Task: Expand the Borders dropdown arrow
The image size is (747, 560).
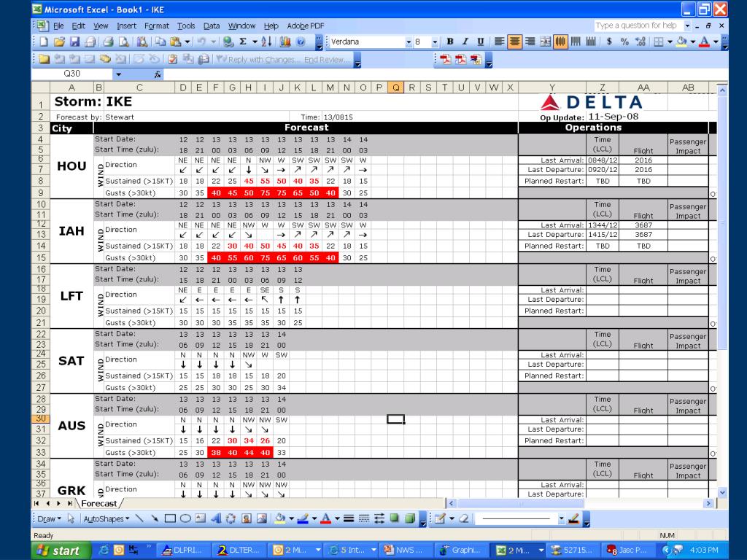Action: tap(670, 42)
